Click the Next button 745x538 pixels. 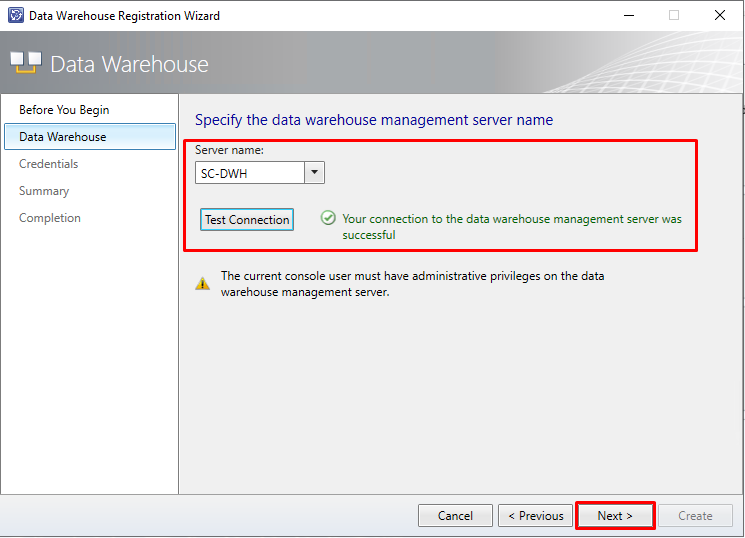615,516
